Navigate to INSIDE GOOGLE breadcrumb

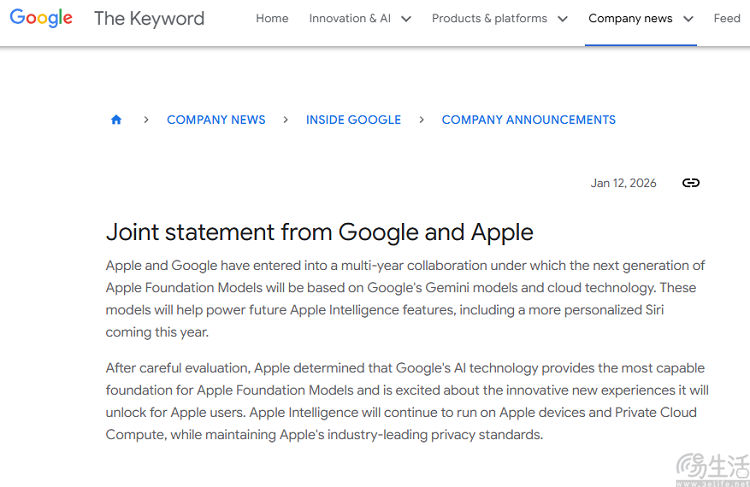pos(353,120)
